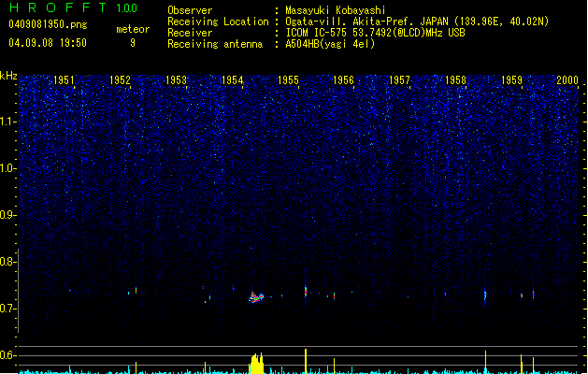Click the 1954 time marker
The image size is (588, 374).
coord(232,80)
